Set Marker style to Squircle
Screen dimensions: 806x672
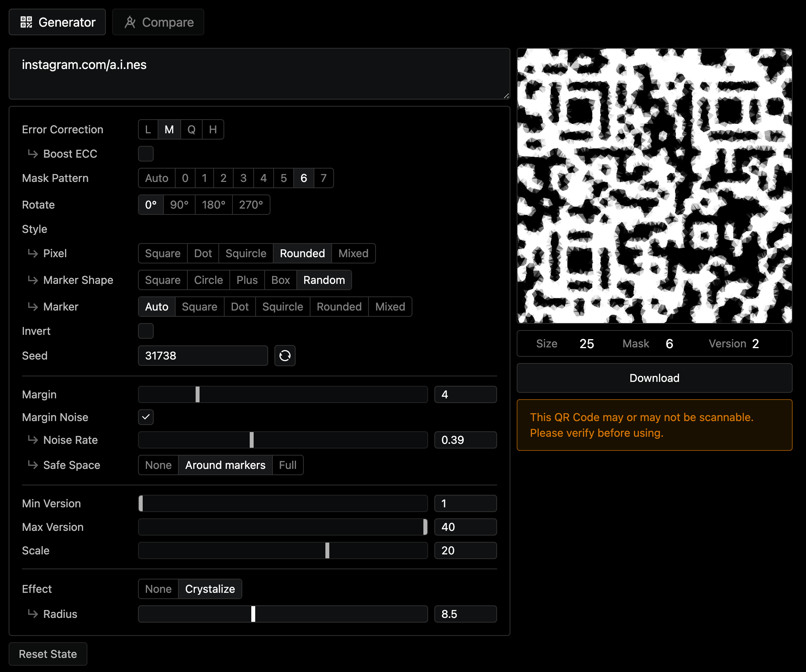(282, 307)
